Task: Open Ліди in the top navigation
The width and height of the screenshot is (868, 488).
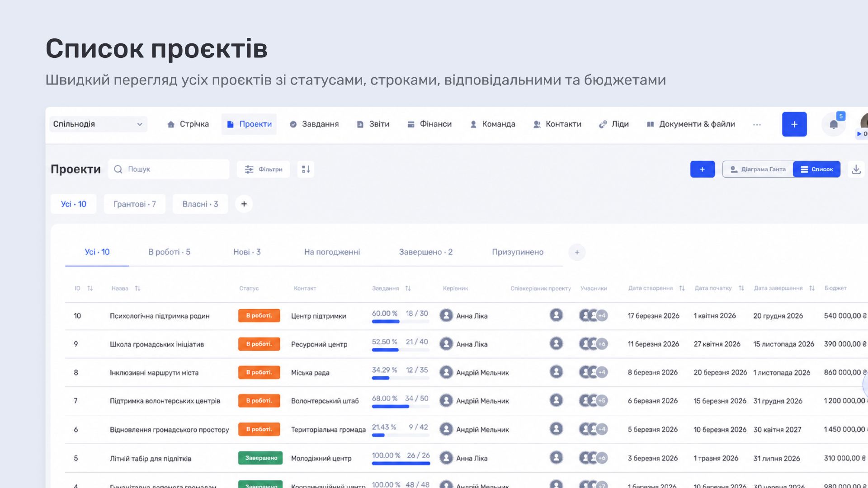Action: click(x=614, y=124)
